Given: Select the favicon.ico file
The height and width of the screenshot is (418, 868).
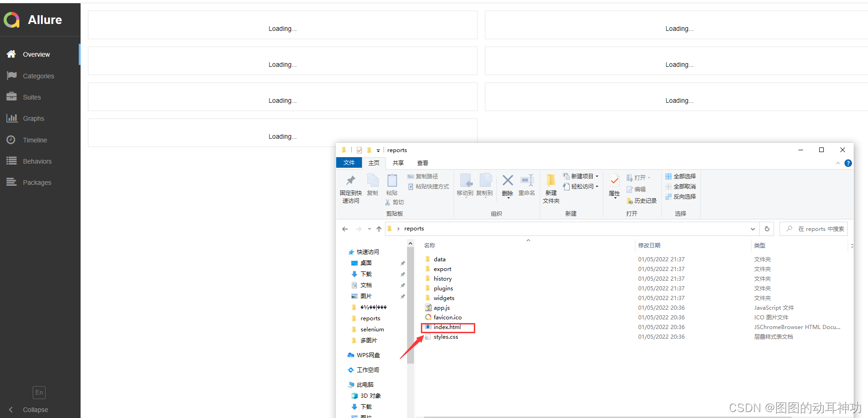Looking at the screenshot, I should [x=448, y=318].
